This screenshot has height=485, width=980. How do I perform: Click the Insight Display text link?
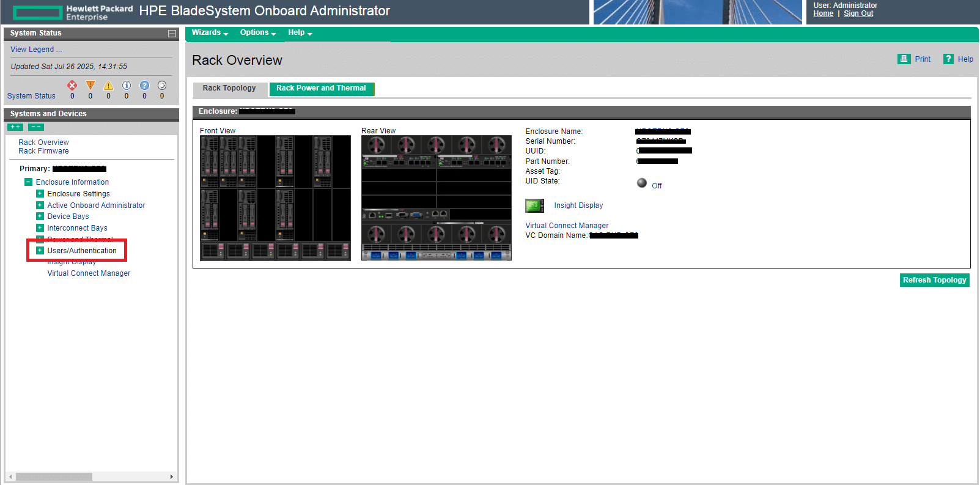point(578,205)
